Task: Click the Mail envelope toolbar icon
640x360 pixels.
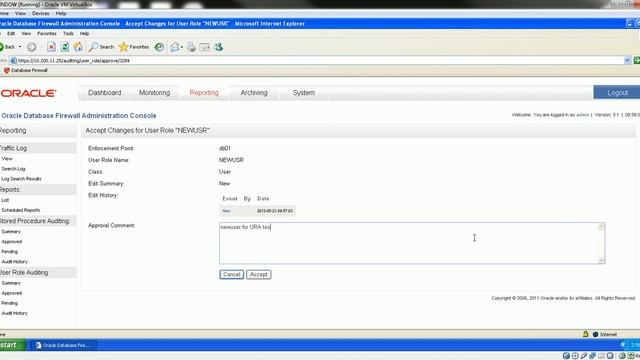Action: click(175, 47)
